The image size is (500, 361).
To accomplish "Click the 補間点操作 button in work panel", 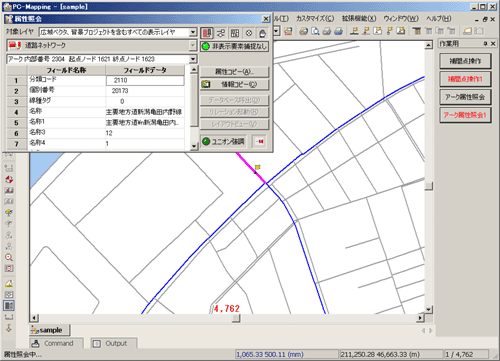I will (465, 61).
